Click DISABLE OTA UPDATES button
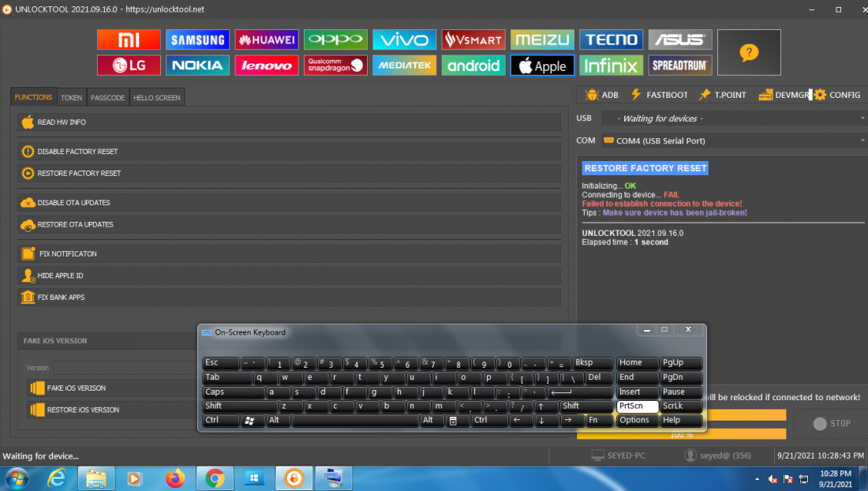The width and height of the screenshot is (868, 491). (289, 203)
